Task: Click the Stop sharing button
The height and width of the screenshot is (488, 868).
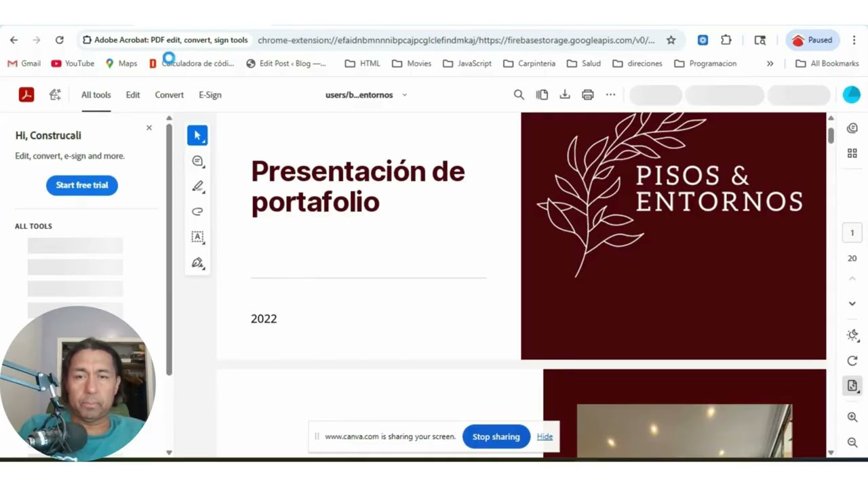Action: (496, 436)
